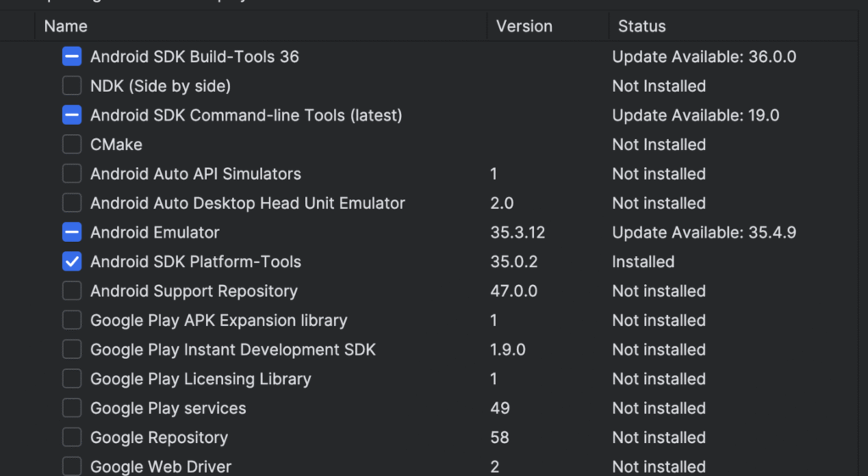Toggle the Android Emulator checkbox
Image resolution: width=868 pixels, height=476 pixels.
click(x=72, y=232)
